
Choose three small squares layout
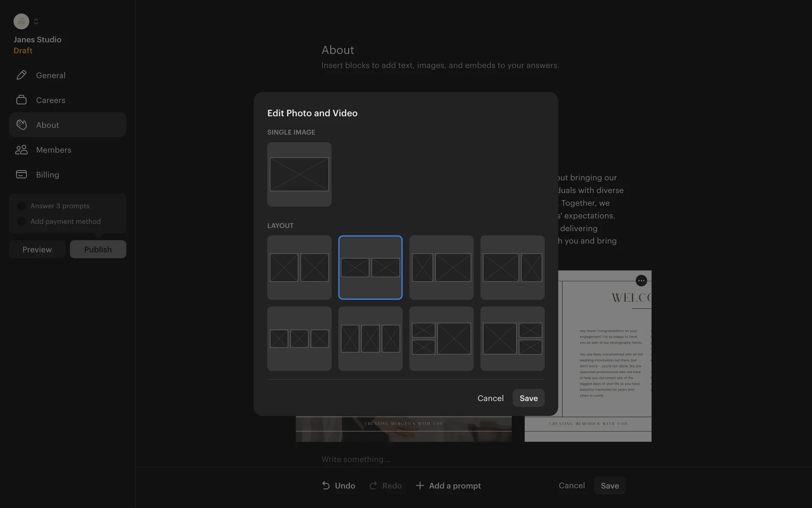(299, 339)
